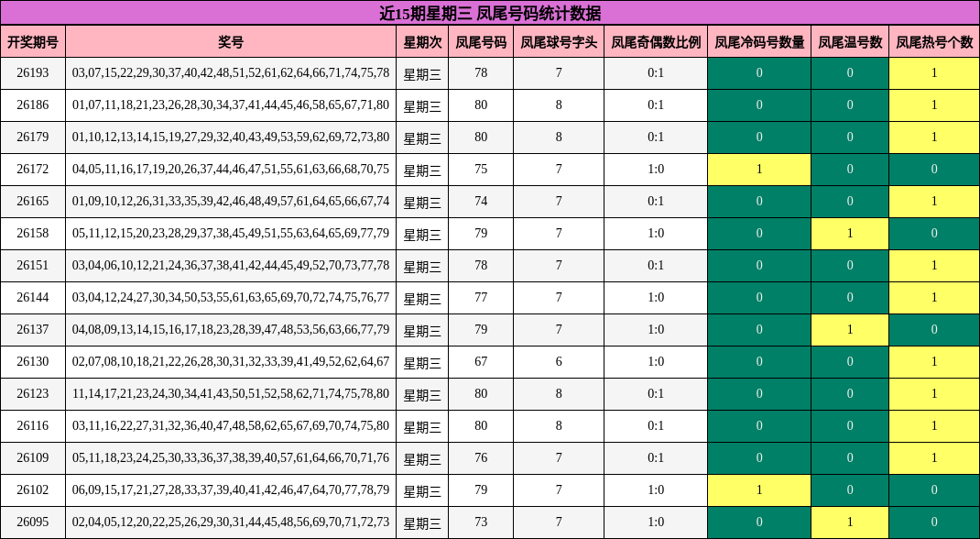Select period number 26116
980x539 pixels.
tap(32, 426)
